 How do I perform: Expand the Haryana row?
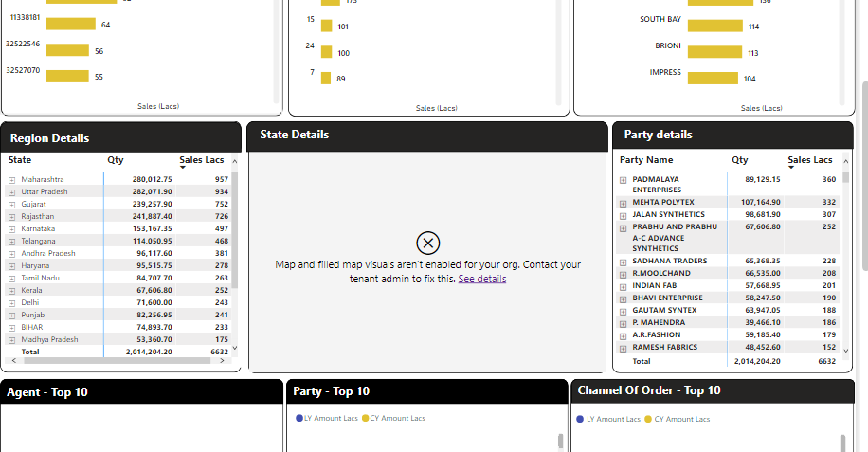click(11, 266)
